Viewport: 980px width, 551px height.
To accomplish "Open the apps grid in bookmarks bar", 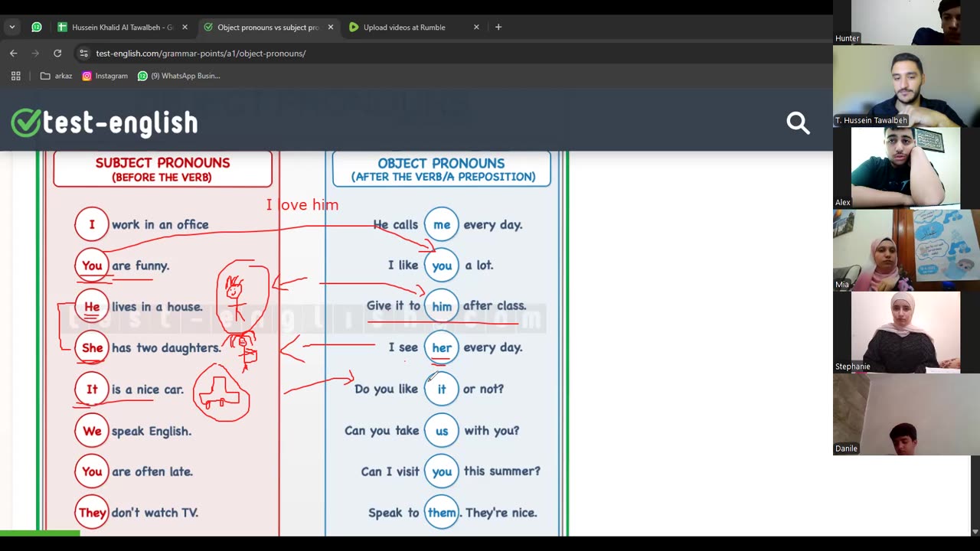I will (x=15, y=76).
